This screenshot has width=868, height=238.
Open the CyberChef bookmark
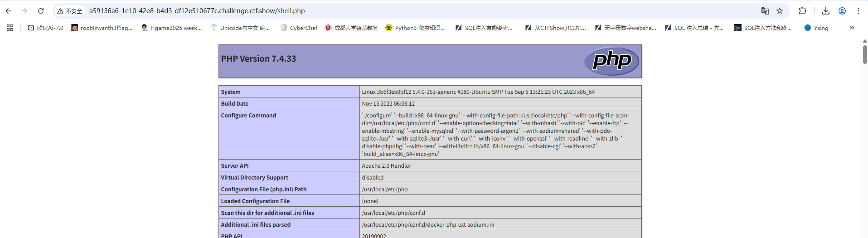[x=299, y=28]
